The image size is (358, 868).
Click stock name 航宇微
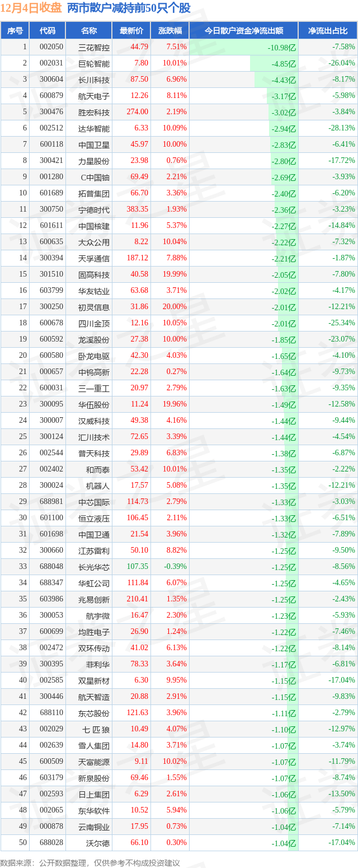(x=98, y=615)
